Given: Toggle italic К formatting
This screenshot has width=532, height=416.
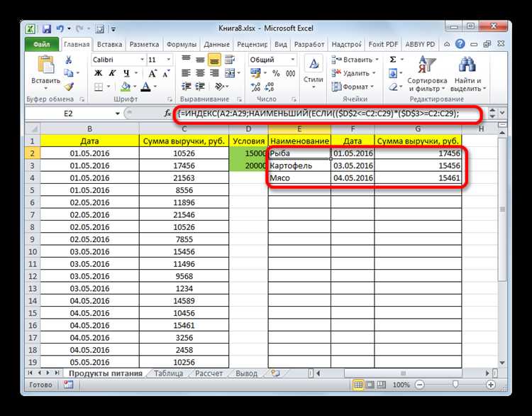Looking at the screenshot, I should click(x=112, y=73).
